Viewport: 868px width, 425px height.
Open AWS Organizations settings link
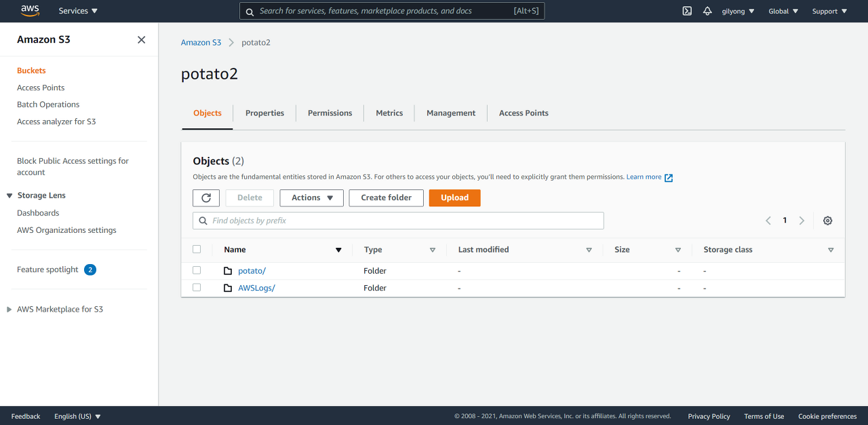pos(66,230)
